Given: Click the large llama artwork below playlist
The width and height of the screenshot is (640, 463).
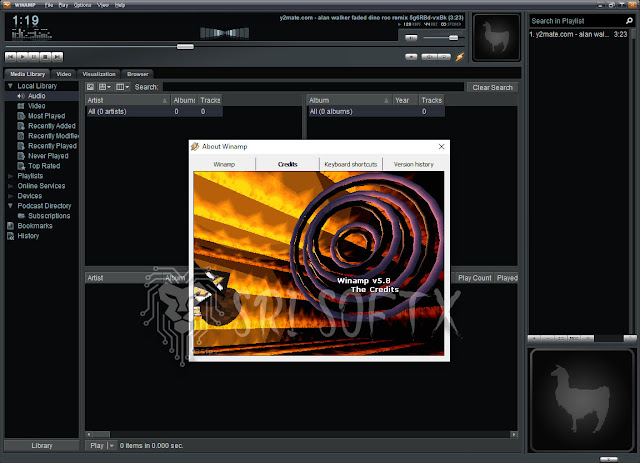Looking at the screenshot, I should tap(581, 400).
